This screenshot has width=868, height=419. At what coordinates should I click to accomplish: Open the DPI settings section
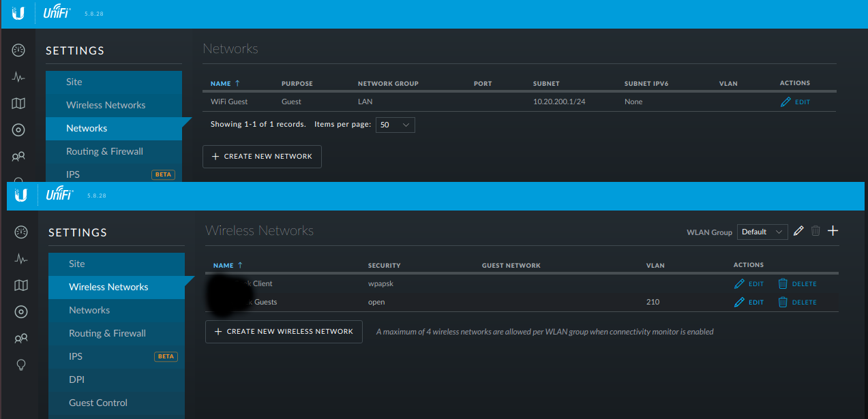click(x=76, y=379)
